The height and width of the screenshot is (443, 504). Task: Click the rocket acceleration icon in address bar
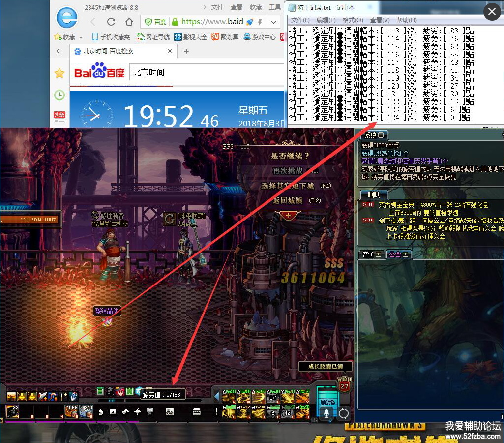[x=250, y=22]
